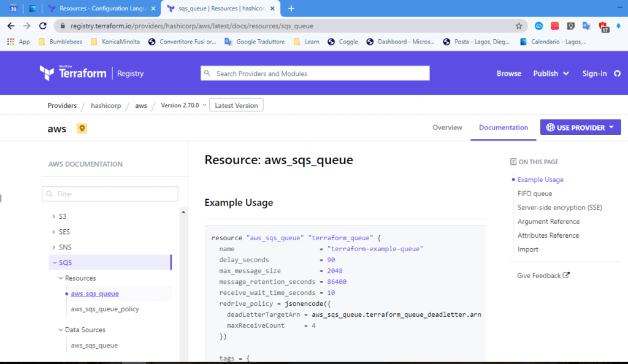Click the sidebar scrollbar up arrow
Image resolution: width=628 pixels, height=364 pixels.
point(183,212)
